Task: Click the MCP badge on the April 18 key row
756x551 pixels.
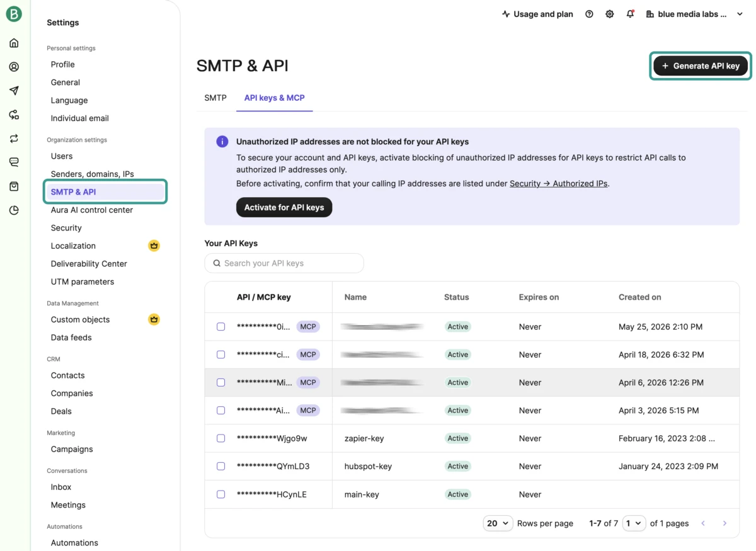Action: tap(308, 355)
